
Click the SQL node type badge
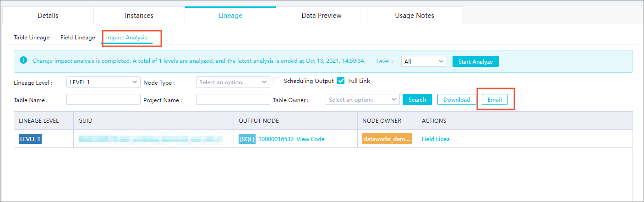tap(247, 139)
